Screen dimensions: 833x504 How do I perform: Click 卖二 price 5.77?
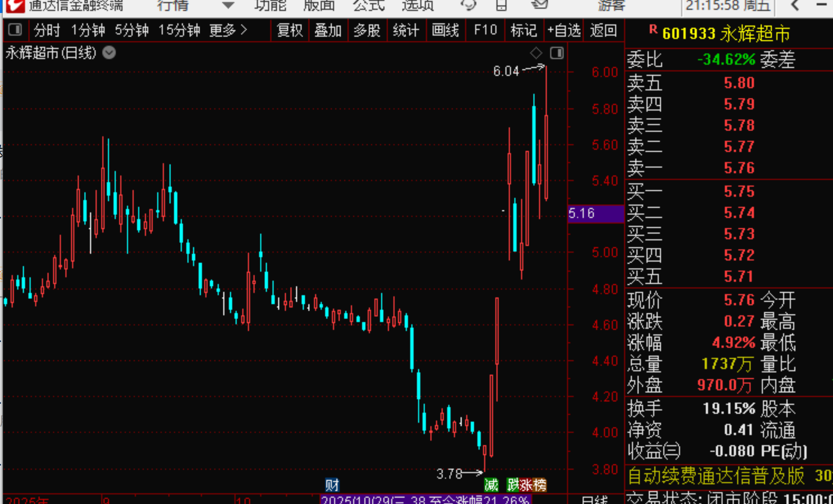(x=739, y=146)
